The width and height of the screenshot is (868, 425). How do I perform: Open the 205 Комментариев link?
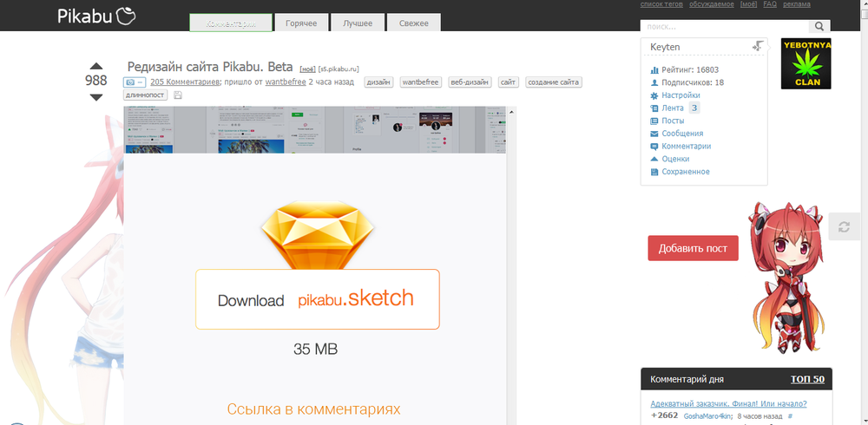[x=184, y=82]
